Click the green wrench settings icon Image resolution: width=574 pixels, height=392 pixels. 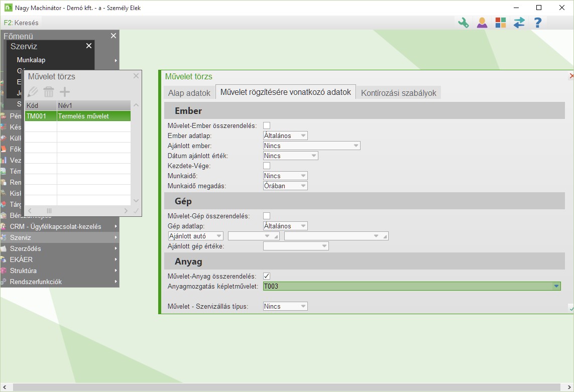463,23
